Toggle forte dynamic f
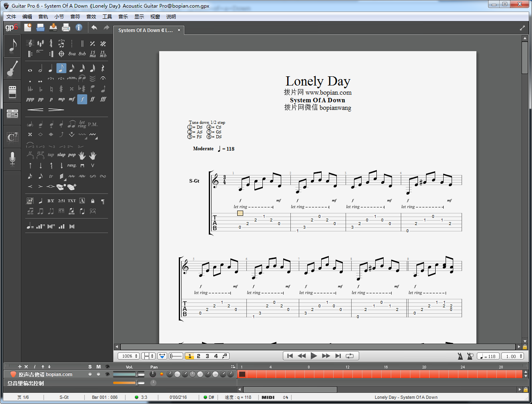Viewport: 532px width, 404px height. [x=82, y=99]
